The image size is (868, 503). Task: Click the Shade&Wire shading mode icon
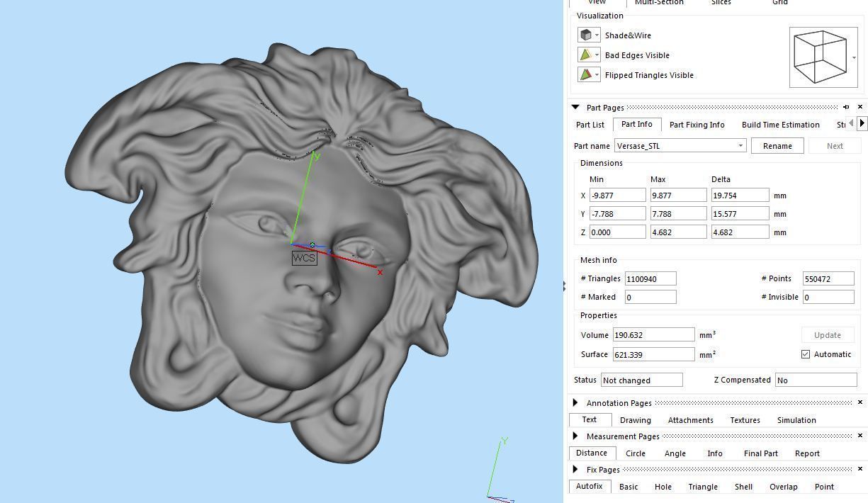click(585, 35)
